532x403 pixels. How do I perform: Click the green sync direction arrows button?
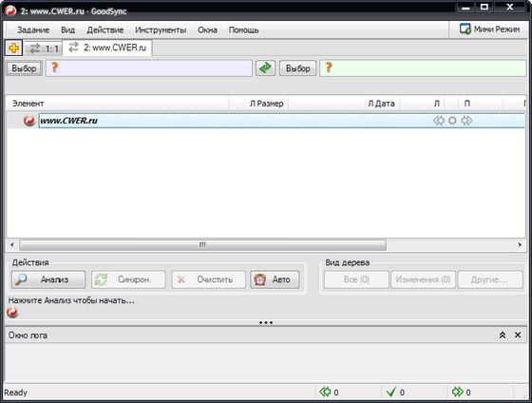click(265, 67)
